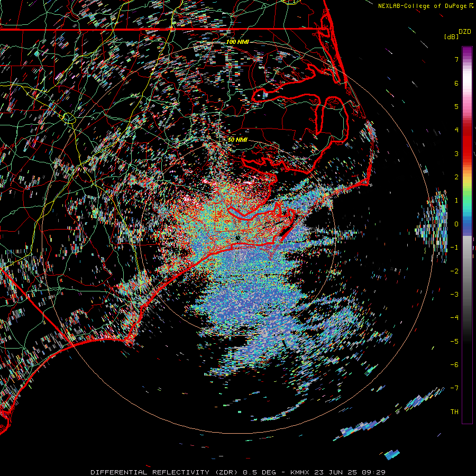
Task: Click the "1" value on the color scale
Action: pyautogui.click(x=456, y=200)
